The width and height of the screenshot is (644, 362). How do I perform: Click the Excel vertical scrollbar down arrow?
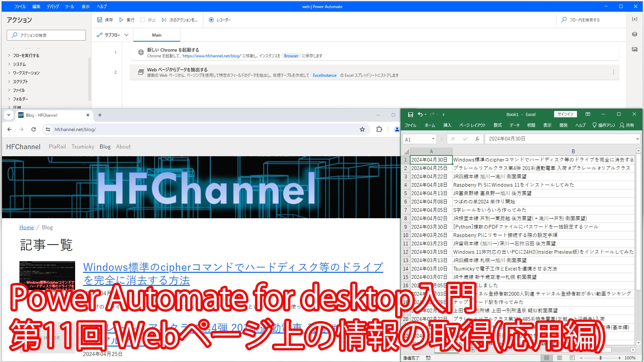(x=638, y=343)
